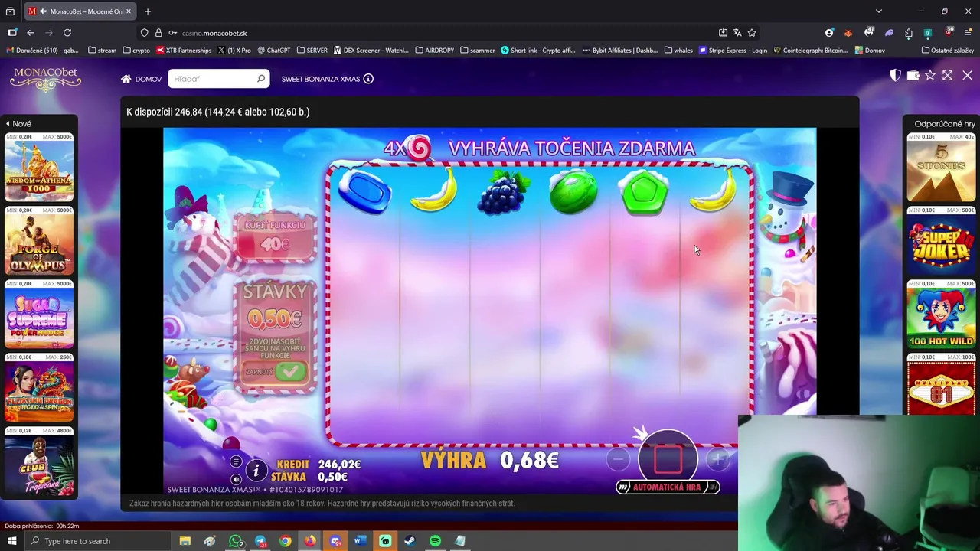Image resolution: width=980 pixels, height=551 pixels.
Task: Click the translate page icon in address bar
Action: click(x=737, y=33)
